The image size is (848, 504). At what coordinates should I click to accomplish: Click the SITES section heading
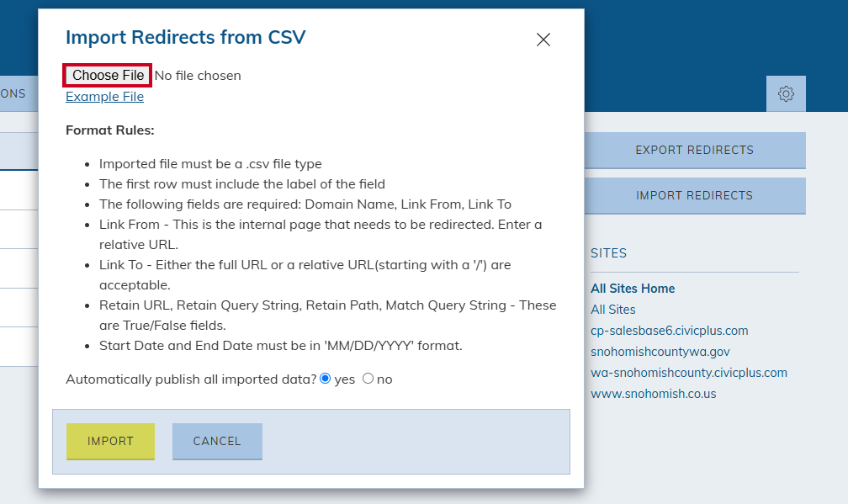coord(608,253)
